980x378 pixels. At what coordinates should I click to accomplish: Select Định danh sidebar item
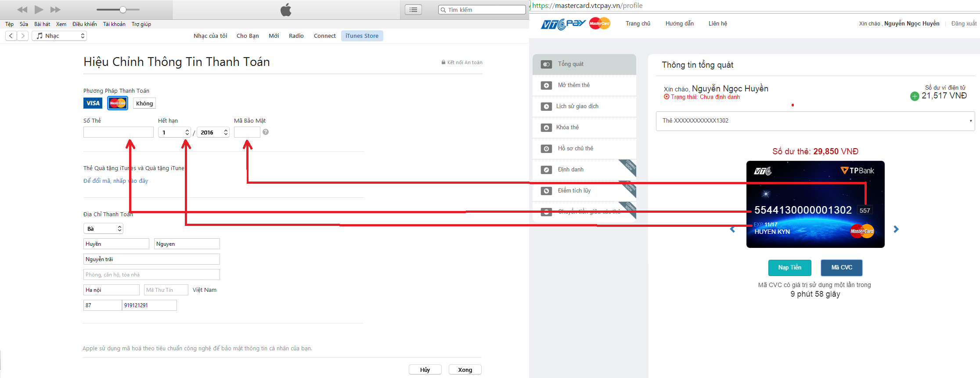pos(584,170)
